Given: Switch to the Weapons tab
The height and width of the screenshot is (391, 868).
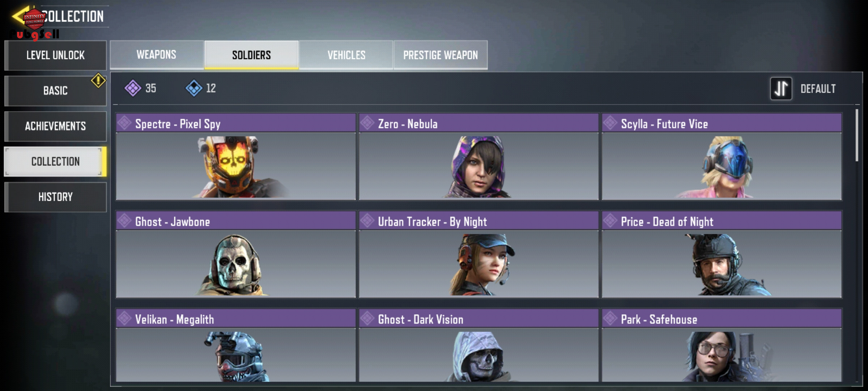Looking at the screenshot, I should tap(157, 55).
